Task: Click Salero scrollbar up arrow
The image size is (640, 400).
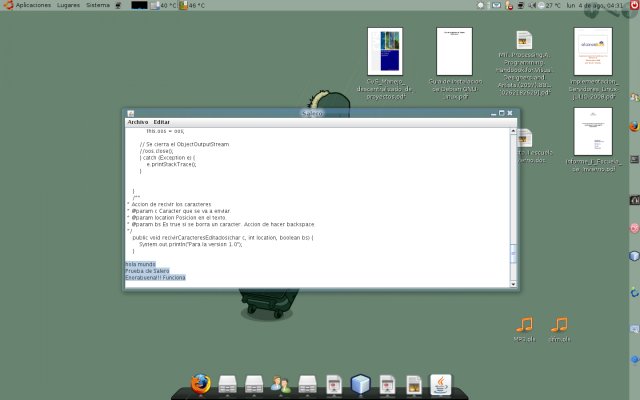Action: (x=513, y=131)
